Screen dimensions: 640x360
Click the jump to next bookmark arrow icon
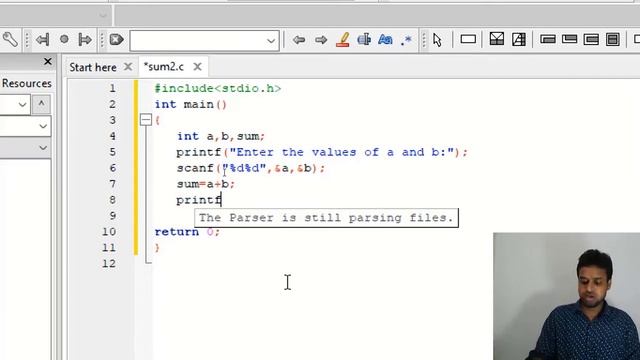85,40
